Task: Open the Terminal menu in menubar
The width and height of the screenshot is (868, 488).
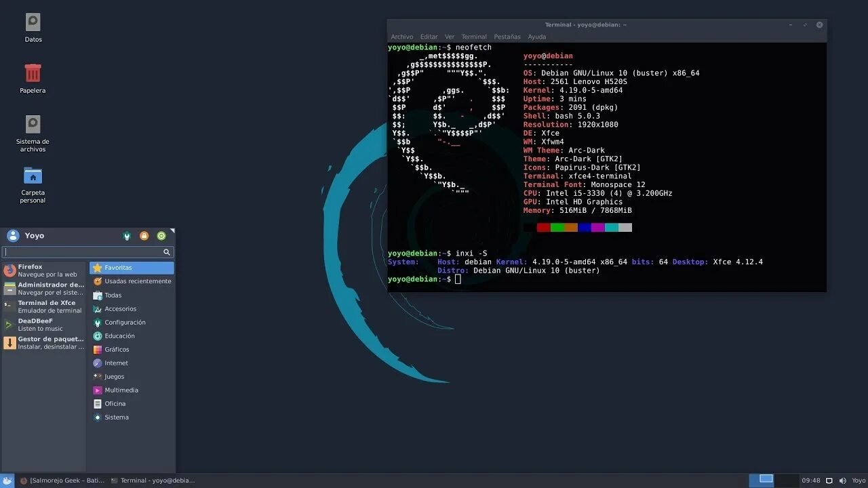Action: [x=474, y=37]
